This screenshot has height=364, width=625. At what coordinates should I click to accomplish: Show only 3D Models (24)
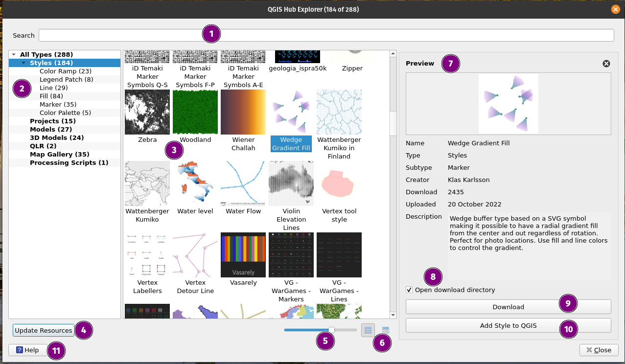tap(57, 138)
